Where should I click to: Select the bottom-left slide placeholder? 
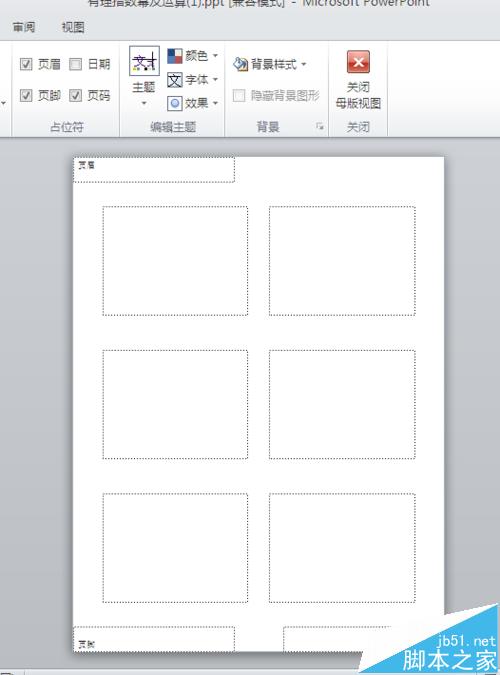pyautogui.click(x=175, y=548)
